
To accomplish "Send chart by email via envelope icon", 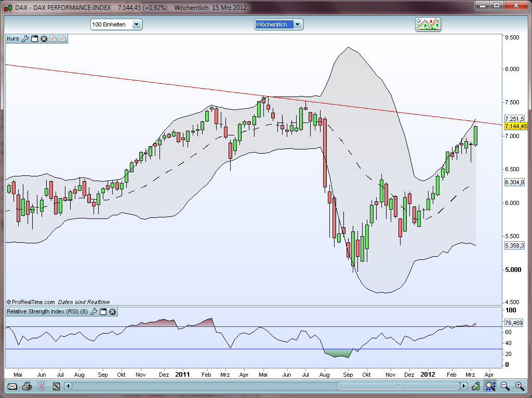I will 12,386.
